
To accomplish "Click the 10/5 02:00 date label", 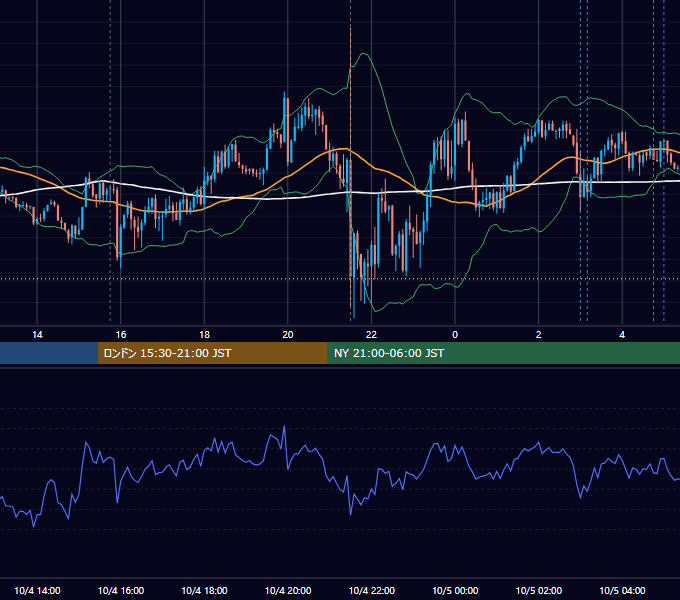I will (x=539, y=590).
